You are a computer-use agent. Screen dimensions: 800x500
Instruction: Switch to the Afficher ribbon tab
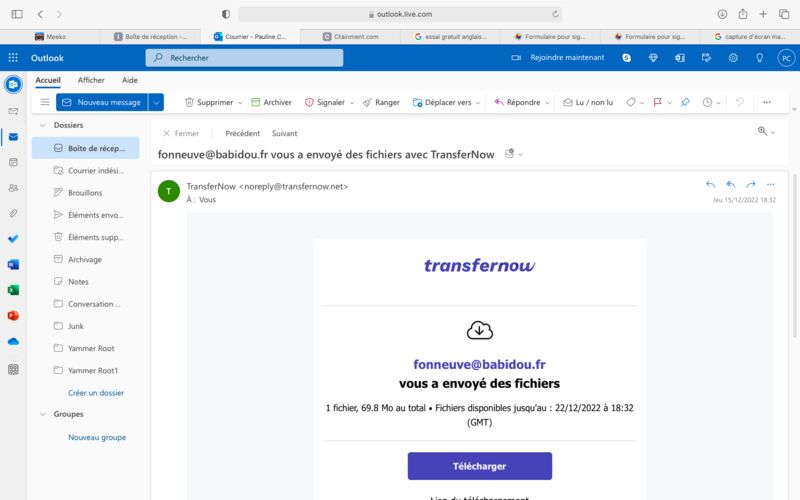click(x=91, y=80)
